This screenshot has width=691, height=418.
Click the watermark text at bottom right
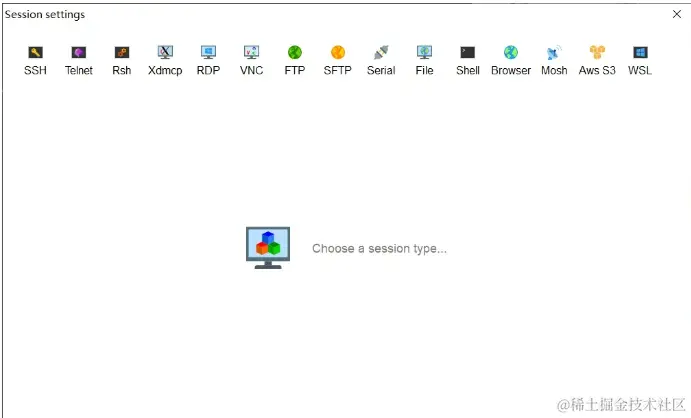click(x=621, y=404)
